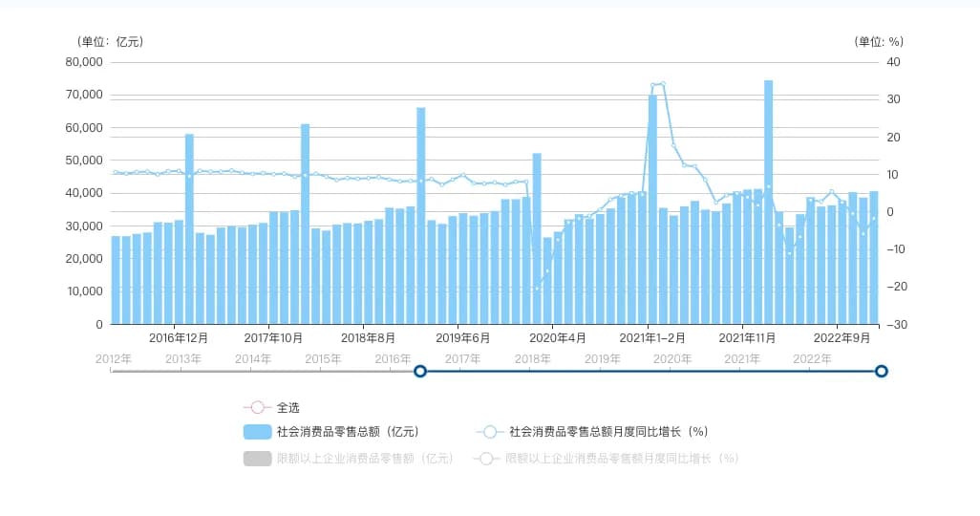This screenshot has width=980, height=516.
Task: Click the left handle of the year range slider
Action: 420,372
